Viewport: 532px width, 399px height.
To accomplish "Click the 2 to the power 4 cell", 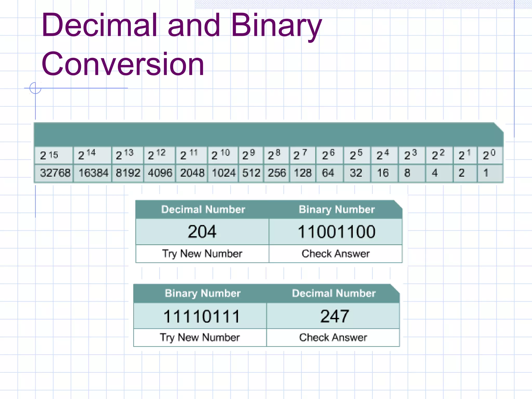I will 384,155.
